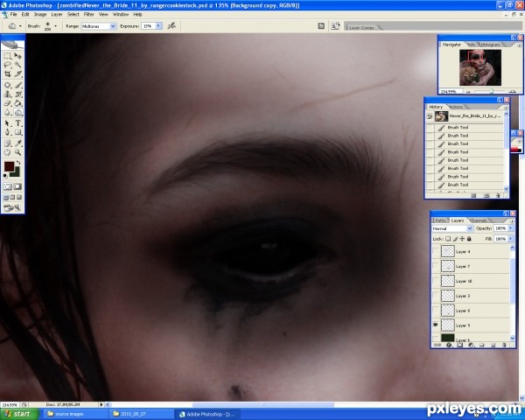Reset default foreground and background colors

5,176
